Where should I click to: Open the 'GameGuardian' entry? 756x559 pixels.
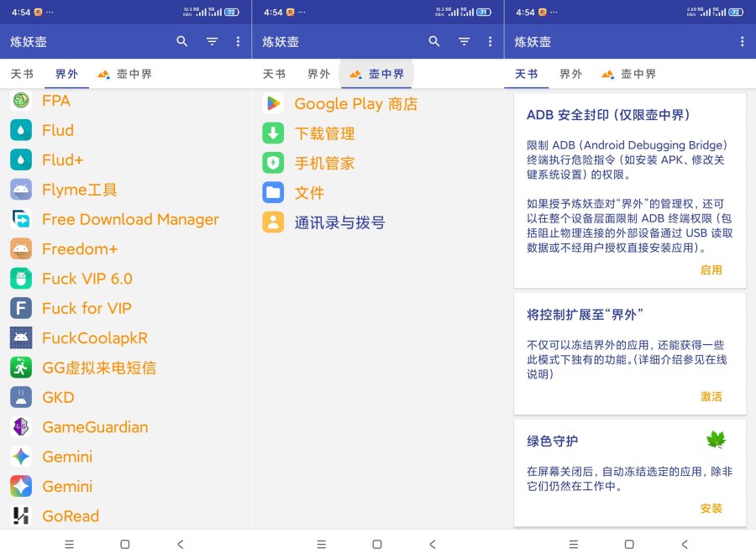pyautogui.click(x=126, y=427)
